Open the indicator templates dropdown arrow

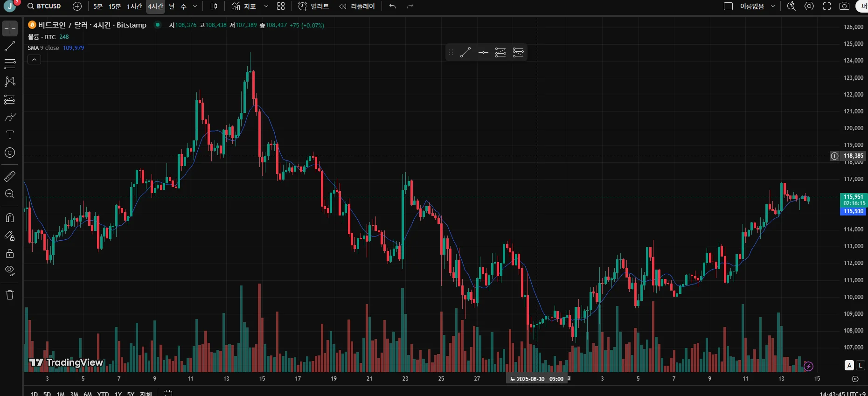(x=266, y=6)
